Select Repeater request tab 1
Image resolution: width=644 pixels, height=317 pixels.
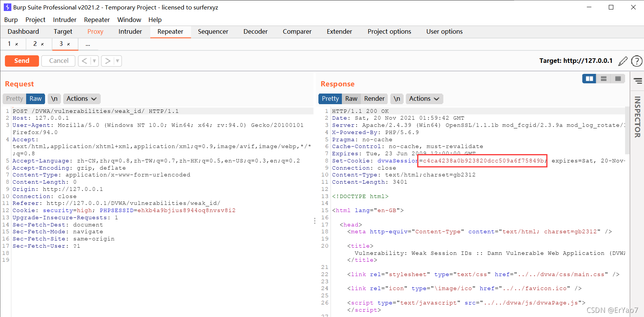[9, 44]
